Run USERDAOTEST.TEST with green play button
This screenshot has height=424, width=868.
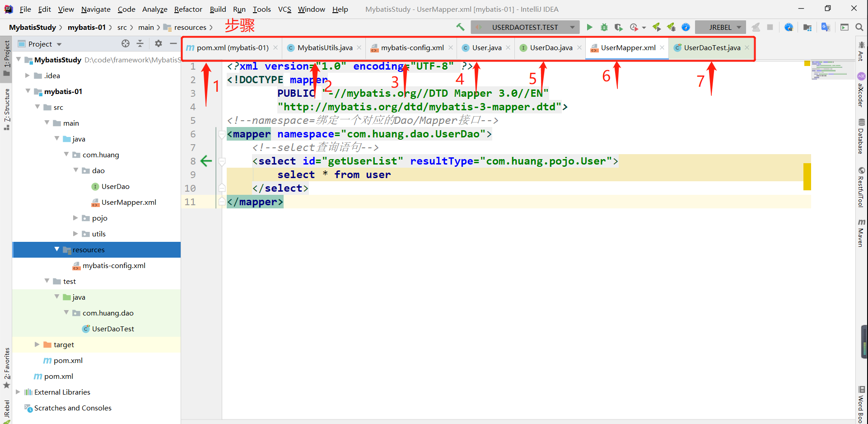589,27
